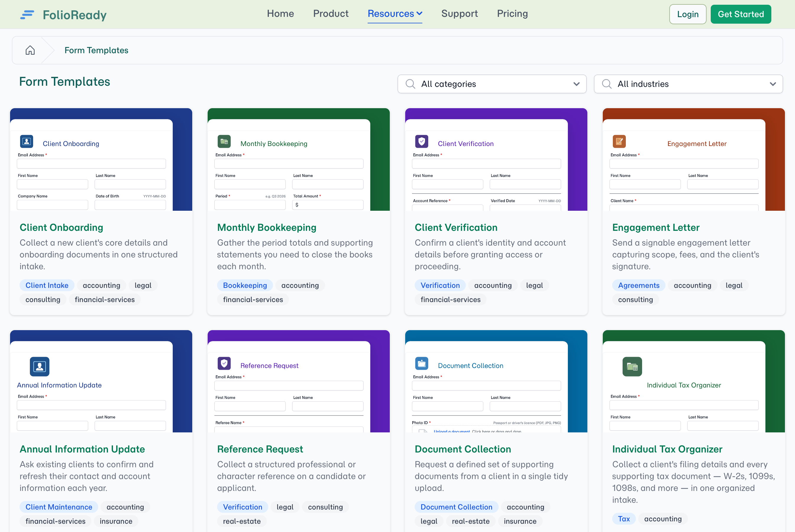
Task: Select Verification tag on Client Verification card
Action: (x=440, y=285)
